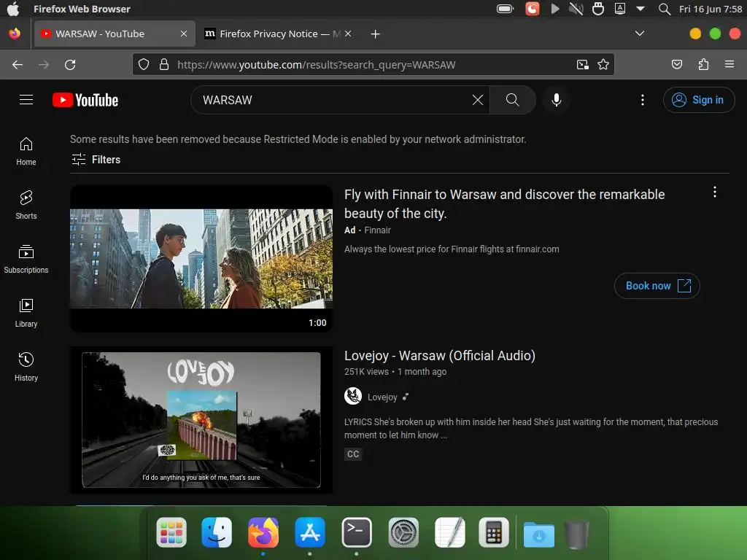Focus the YouTube search input field

tap(333, 100)
